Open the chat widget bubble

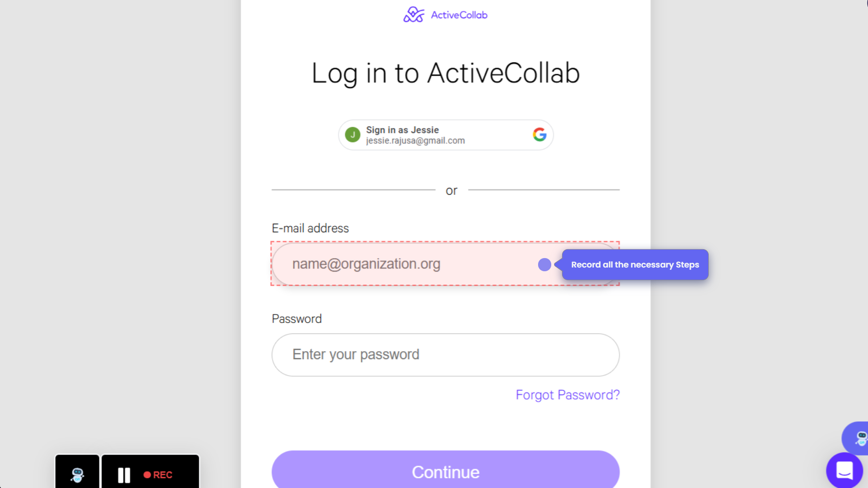pos(844,470)
